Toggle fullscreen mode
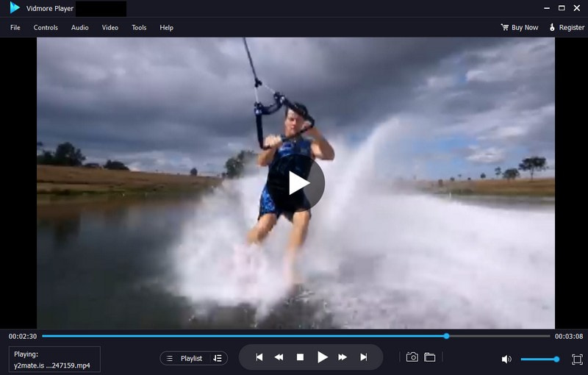 [x=577, y=360]
